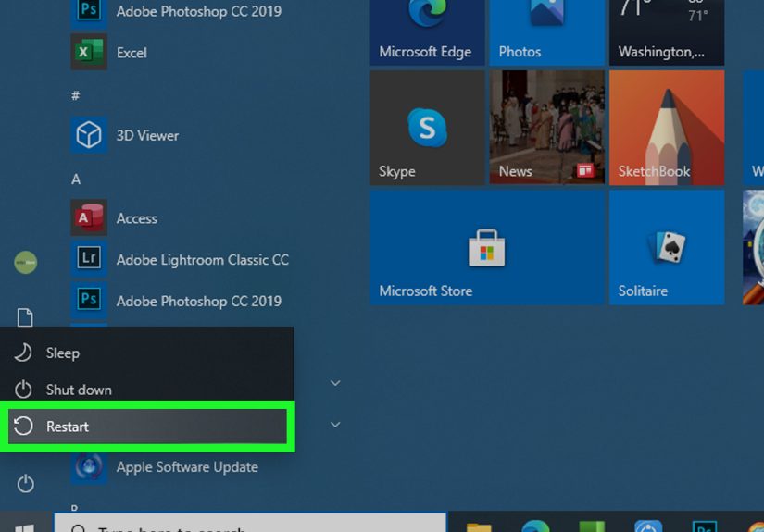Open the Washington weather tile
This screenshot has width=764, height=532.
[x=667, y=32]
